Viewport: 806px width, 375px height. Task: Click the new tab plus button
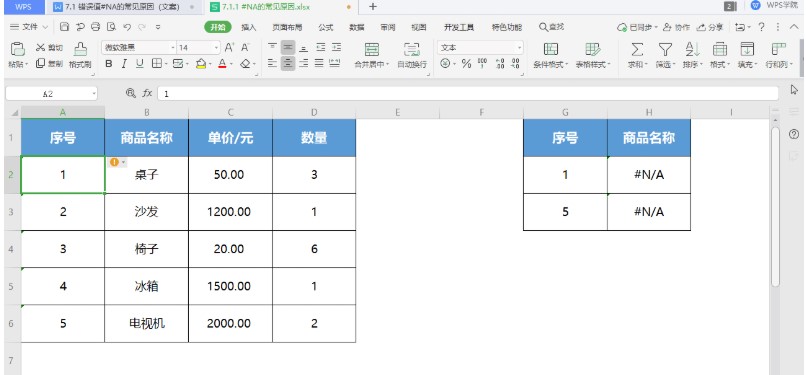pyautogui.click(x=373, y=7)
